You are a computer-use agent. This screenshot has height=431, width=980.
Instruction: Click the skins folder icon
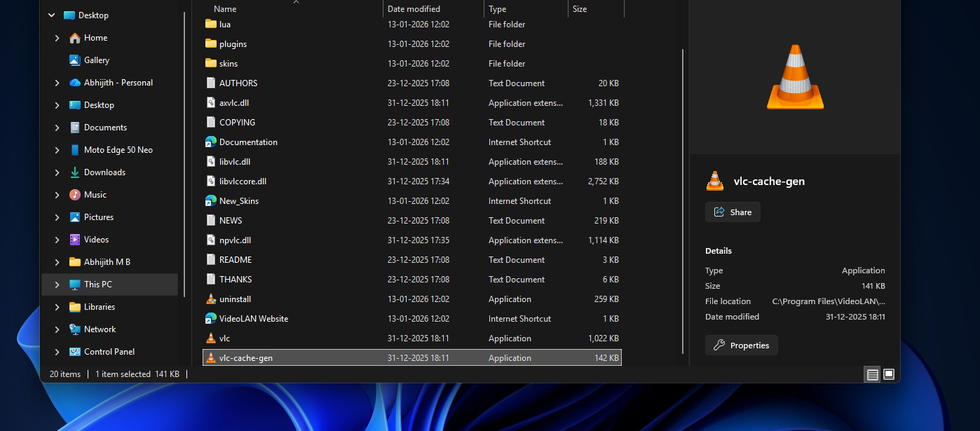point(211,63)
